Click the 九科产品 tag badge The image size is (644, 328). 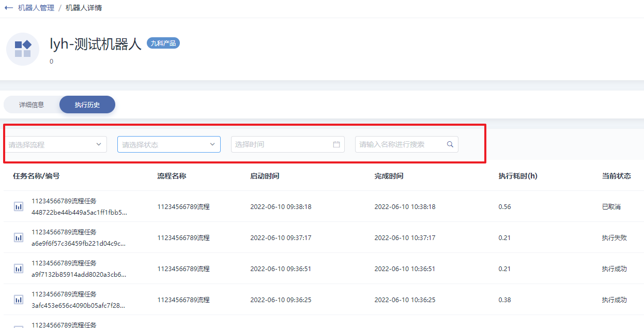click(x=163, y=43)
